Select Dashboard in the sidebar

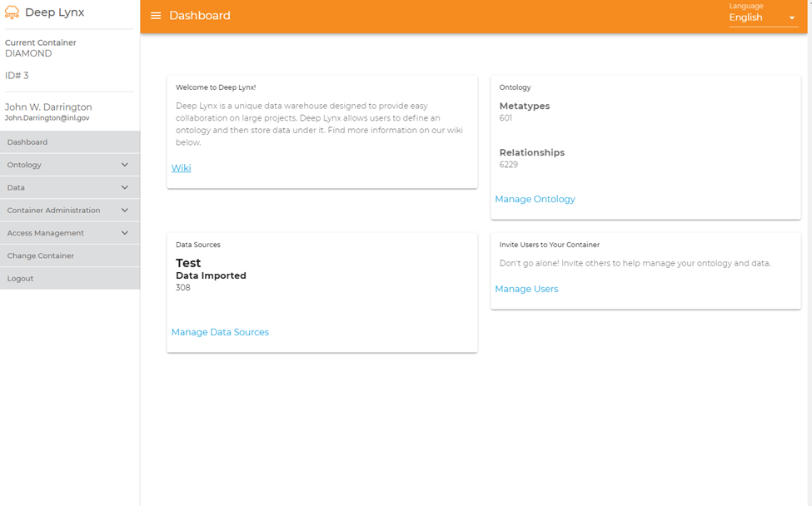[27, 142]
